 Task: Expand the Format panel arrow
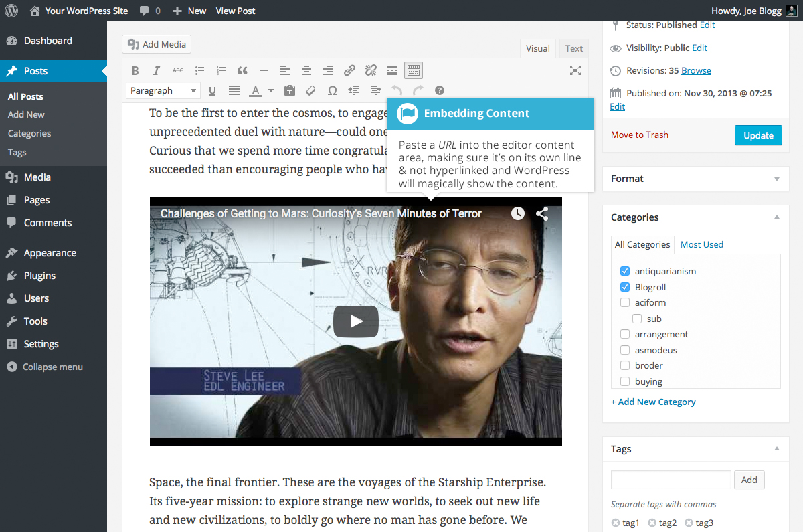777,179
